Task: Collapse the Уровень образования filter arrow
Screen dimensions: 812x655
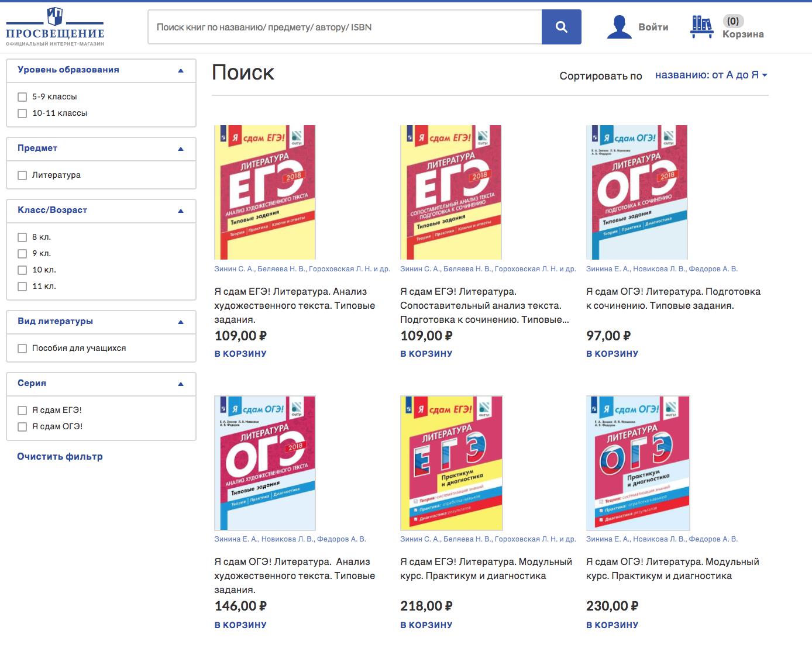Action: point(181,71)
